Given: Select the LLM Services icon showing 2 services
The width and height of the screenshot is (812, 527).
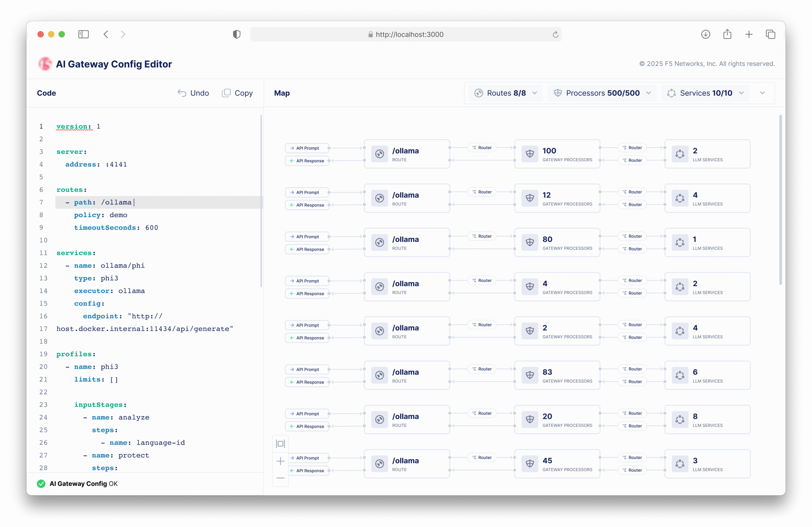Looking at the screenshot, I should [x=680, y=154].
